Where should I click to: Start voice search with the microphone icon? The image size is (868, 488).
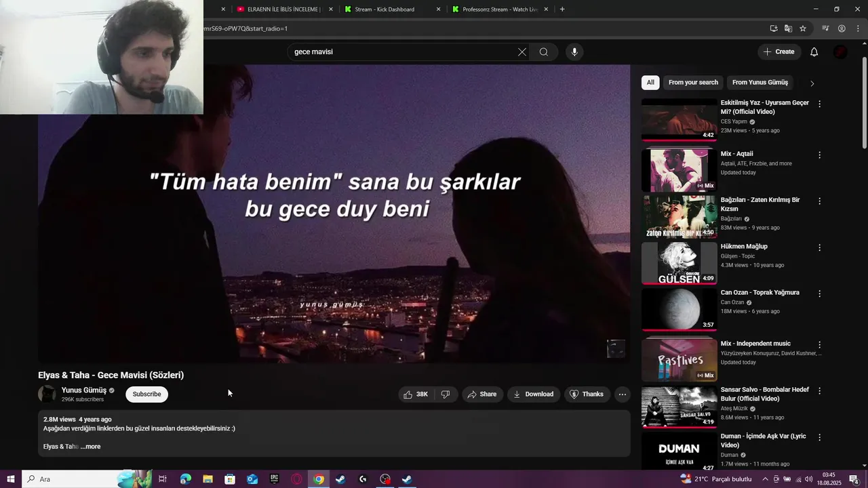[x=574, y=52]
